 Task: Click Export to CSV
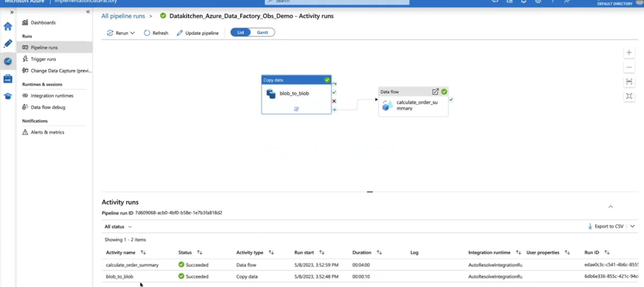606,227
